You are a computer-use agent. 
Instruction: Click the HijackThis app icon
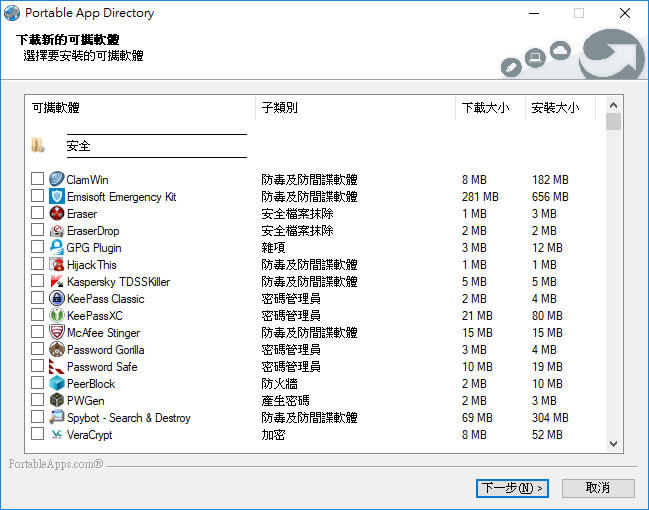[57, 264]
